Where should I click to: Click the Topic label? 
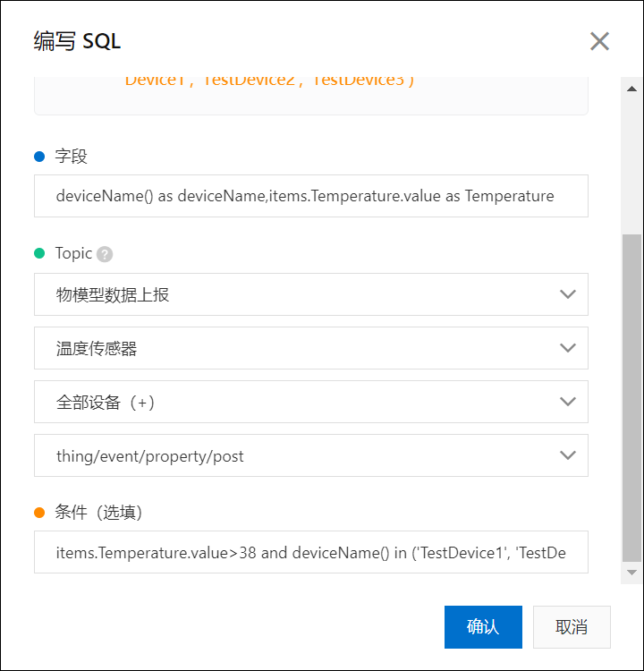point(73,253)
